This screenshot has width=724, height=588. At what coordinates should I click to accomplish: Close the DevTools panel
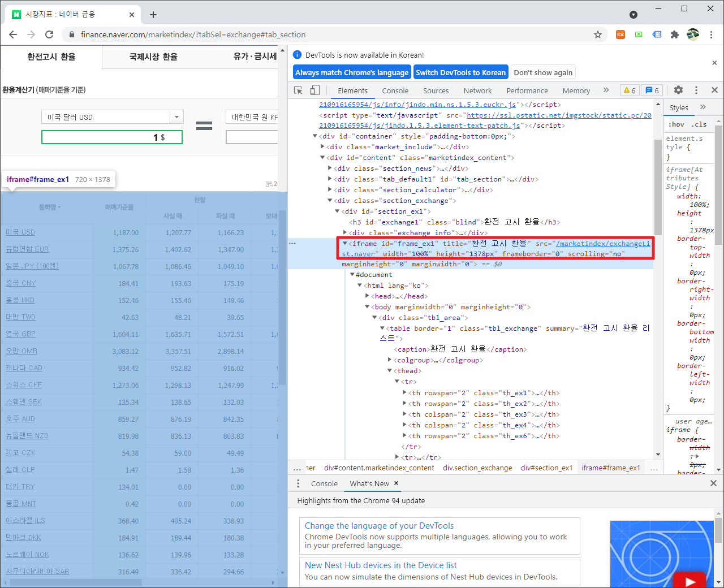pyautogui.click(x=714, y=90)
